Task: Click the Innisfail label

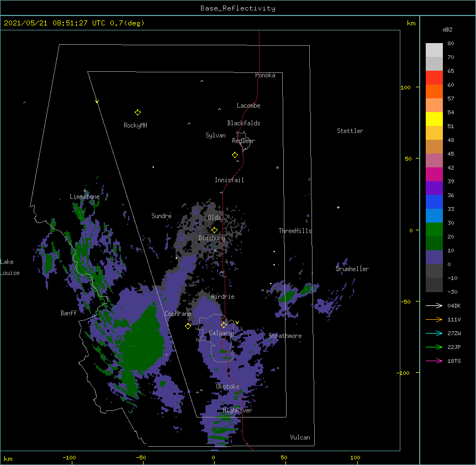Action: tap(229, 180)
